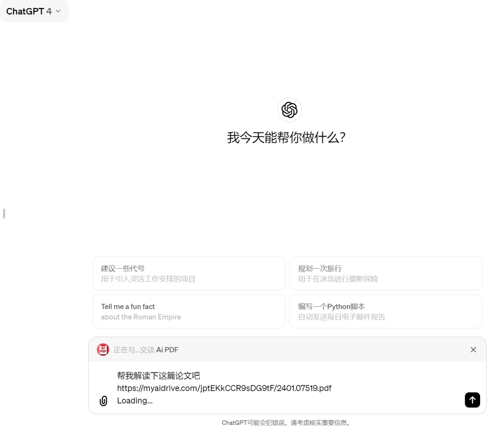Open the ChatGPT 4 model dropdown
This screenshot has width=504, height=429.
pyautogui.click(x=34, y=11)
